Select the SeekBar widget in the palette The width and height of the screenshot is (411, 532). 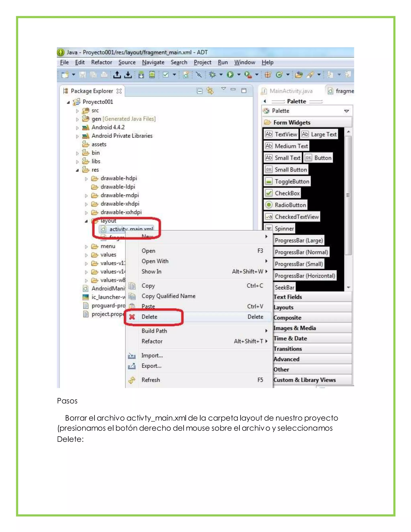(284, 288)
